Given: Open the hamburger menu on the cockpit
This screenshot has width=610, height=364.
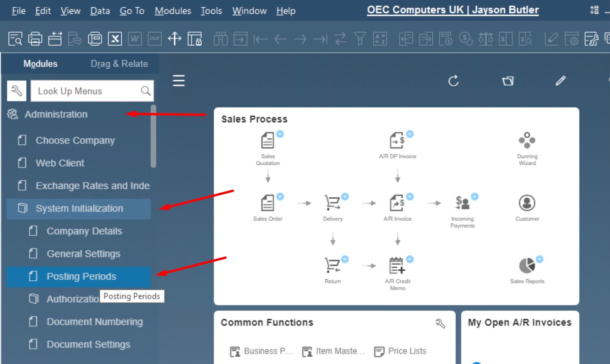Looking at the screenshot, I should coord(178,81).
